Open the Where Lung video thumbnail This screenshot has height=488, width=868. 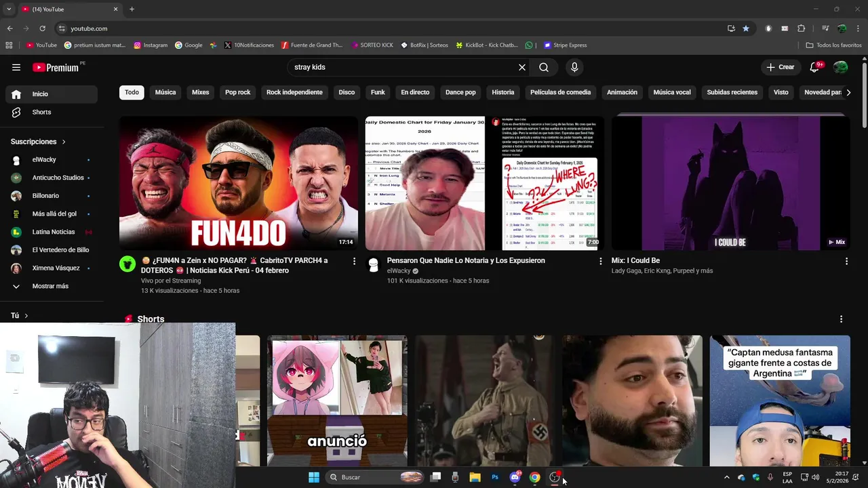coord(484,183)
